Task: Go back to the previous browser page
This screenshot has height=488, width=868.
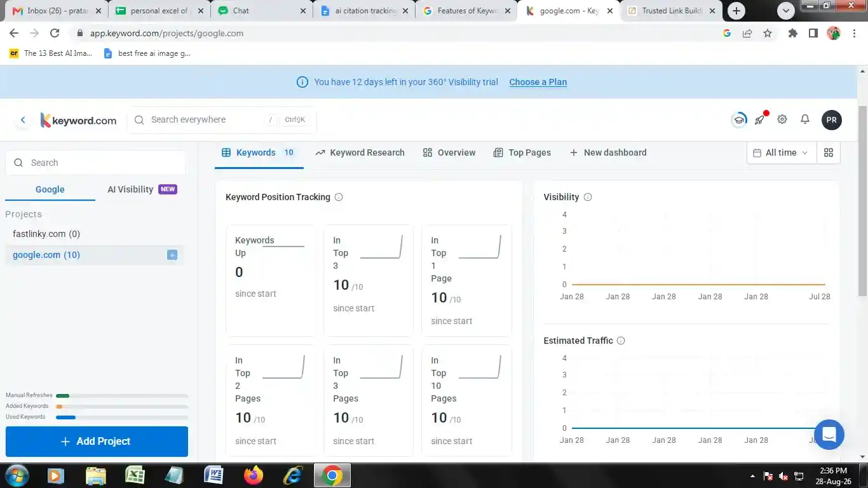Action: click(x=14, y=33)
